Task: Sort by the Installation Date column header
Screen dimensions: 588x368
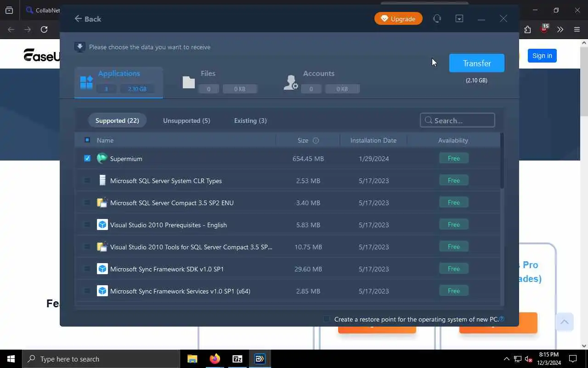Action: (x=373, y=140)
